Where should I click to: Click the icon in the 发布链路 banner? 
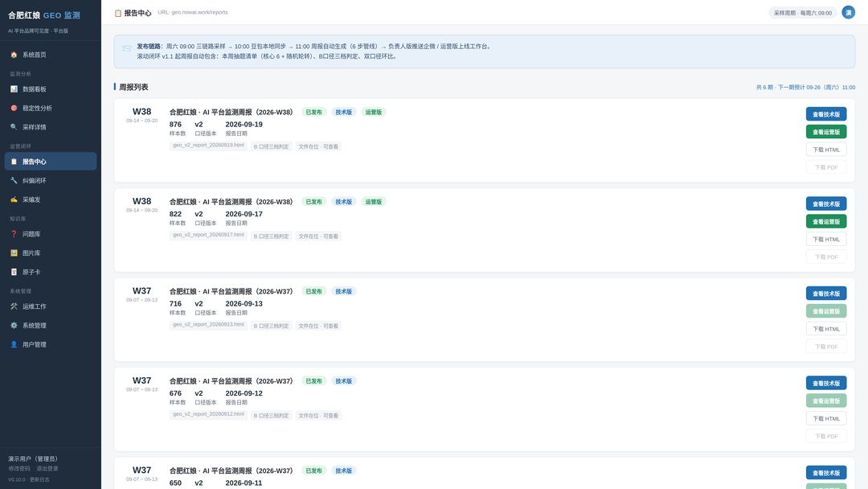coord(127,48)
